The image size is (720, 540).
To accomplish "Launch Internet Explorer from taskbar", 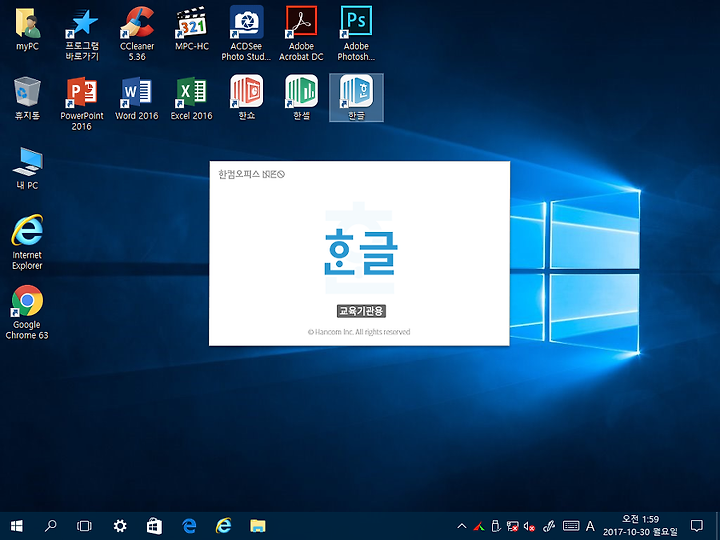I will click(224, 526).
